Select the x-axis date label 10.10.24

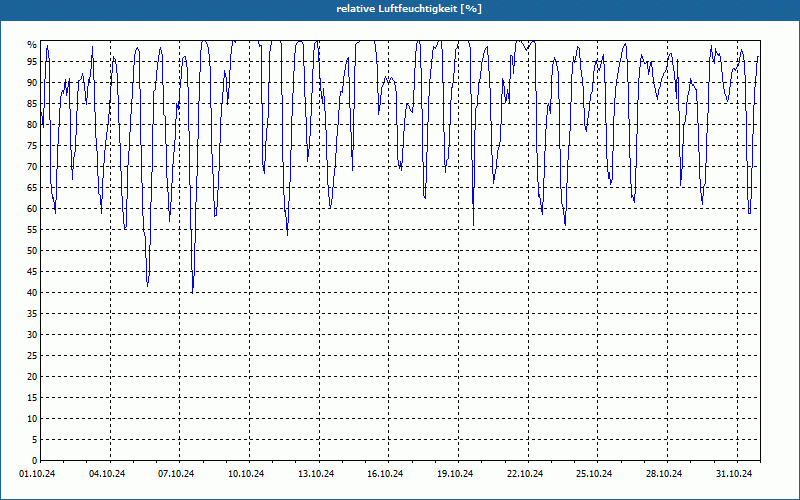click(x=246, y=474)
